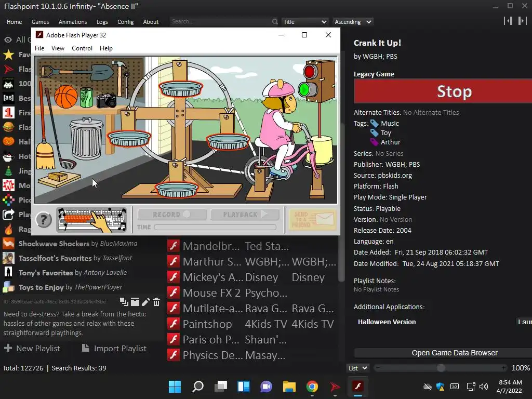This screenshot has height=399, width=532.
Task: Open the Games tab
Action: tap(40, 22)
